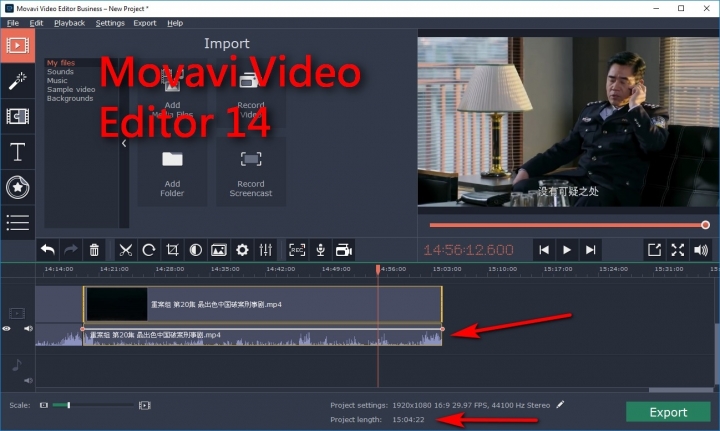Click the timeline playhead marker
Viewport: 720px width, 431px height.
coord(378,269)
